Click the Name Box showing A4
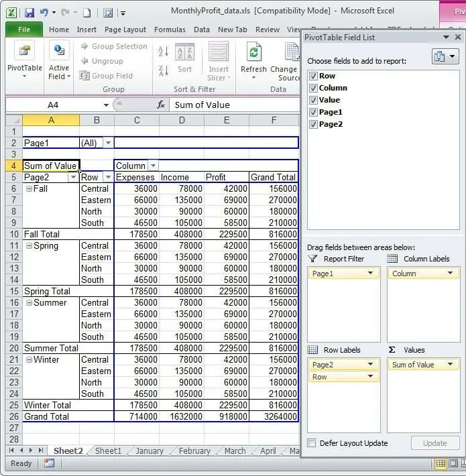The image size is (466, 476). (54, 105)
